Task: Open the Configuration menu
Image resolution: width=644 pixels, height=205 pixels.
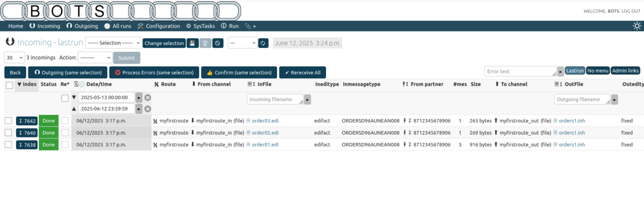Action: [158, 26]
